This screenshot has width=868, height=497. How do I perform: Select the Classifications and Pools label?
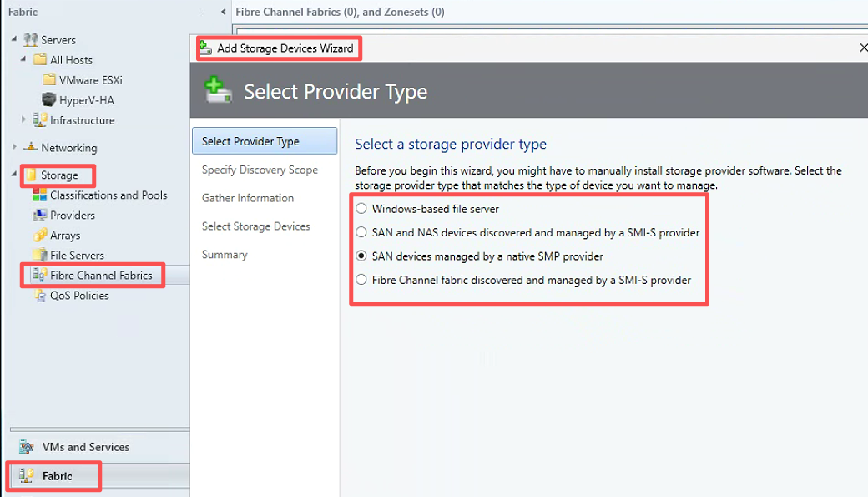pyautogui.click(x=108, y=195)
